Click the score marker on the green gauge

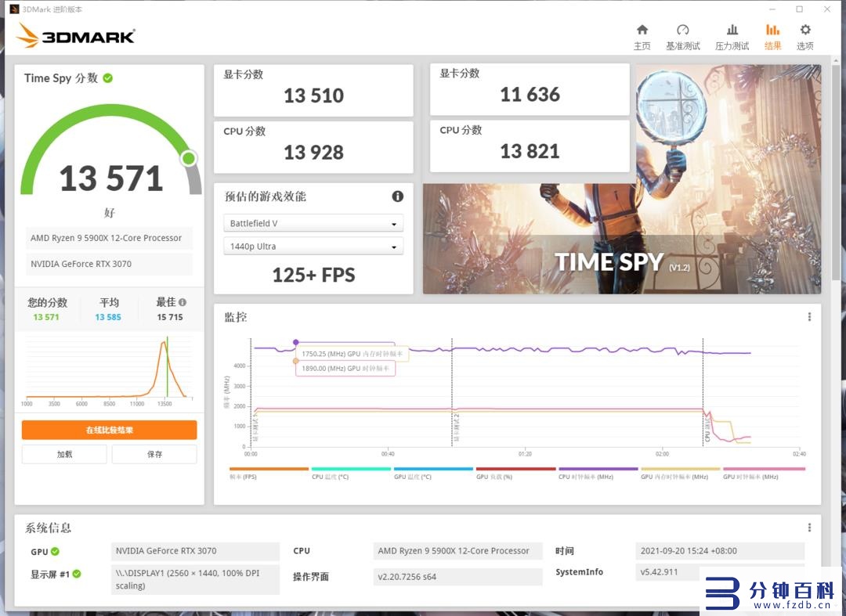point(189,158)
